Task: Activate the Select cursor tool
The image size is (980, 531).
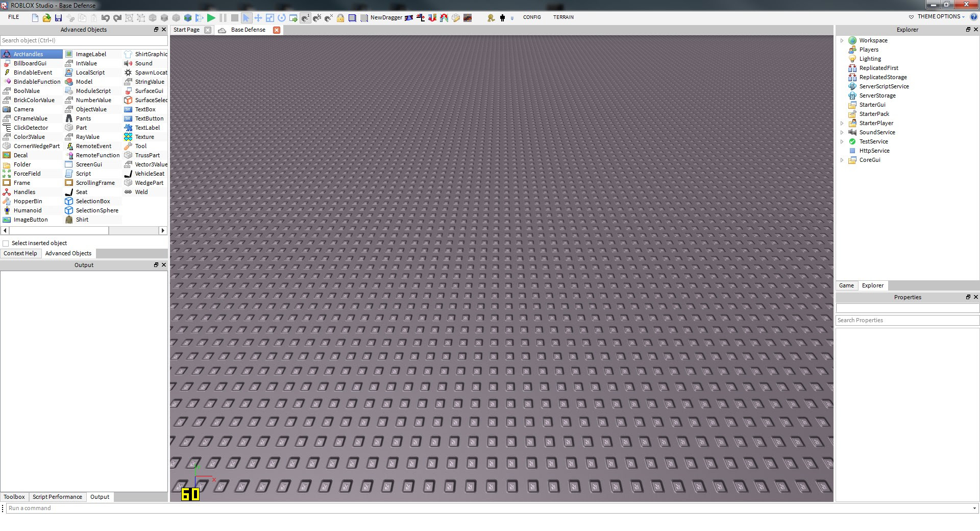Action: pos(246,18)
